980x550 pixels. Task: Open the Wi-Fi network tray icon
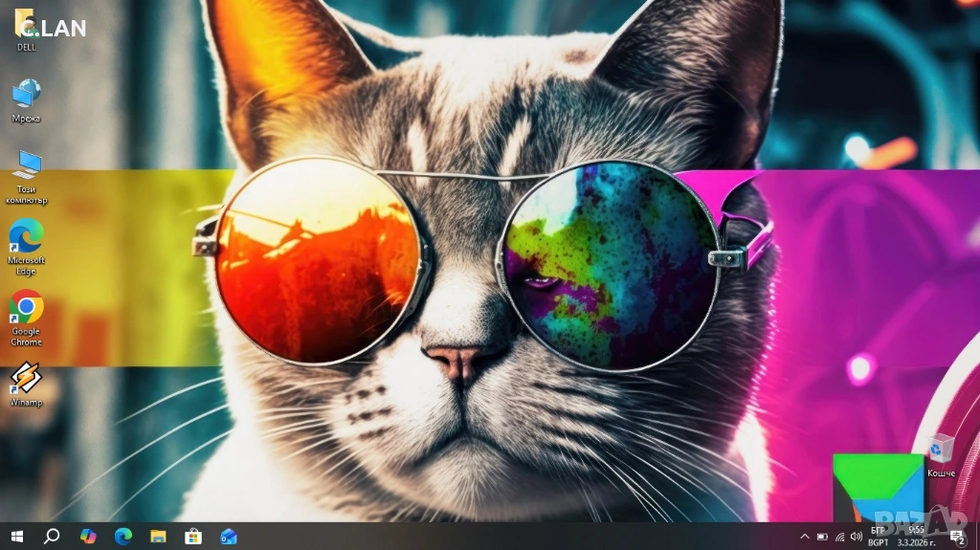tap(840, 537)
